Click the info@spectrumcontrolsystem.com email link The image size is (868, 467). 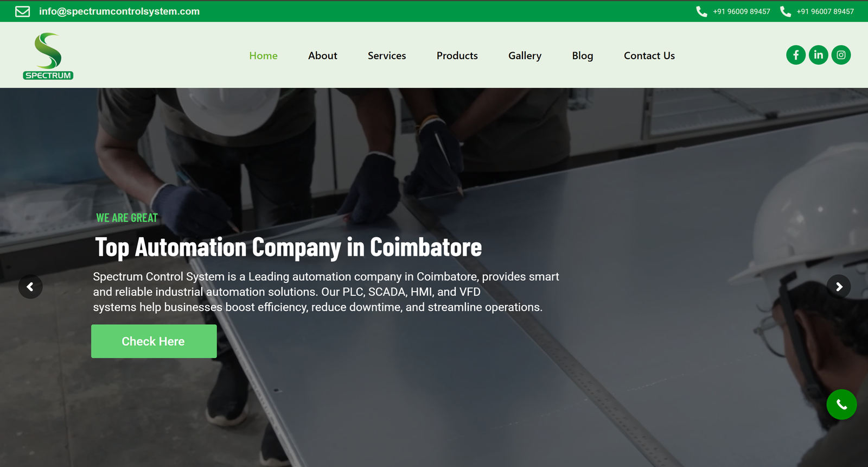point(119,11)
